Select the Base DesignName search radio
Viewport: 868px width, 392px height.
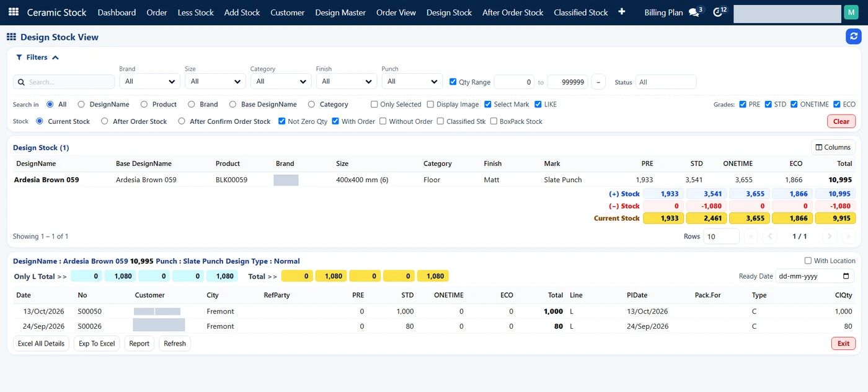233,104
